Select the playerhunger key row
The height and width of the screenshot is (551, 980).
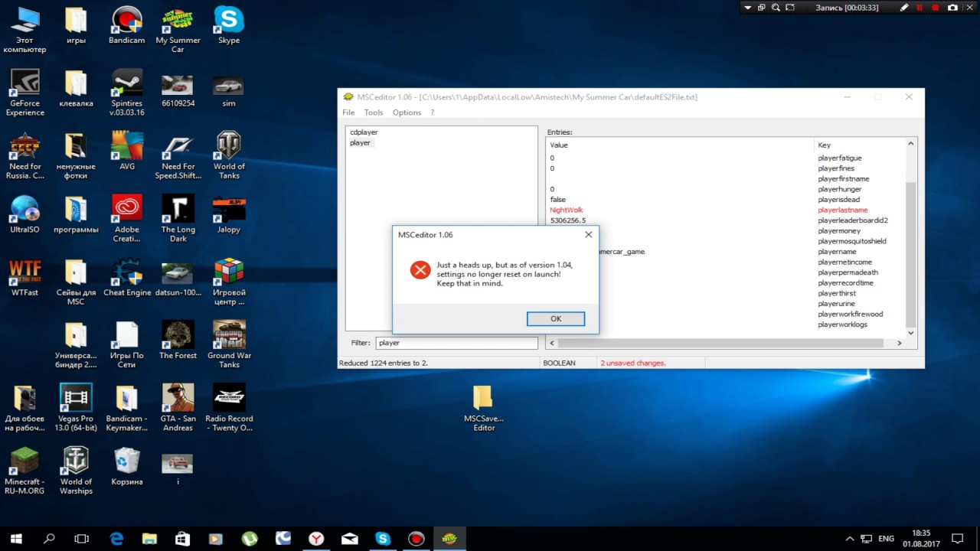[839, 189]
